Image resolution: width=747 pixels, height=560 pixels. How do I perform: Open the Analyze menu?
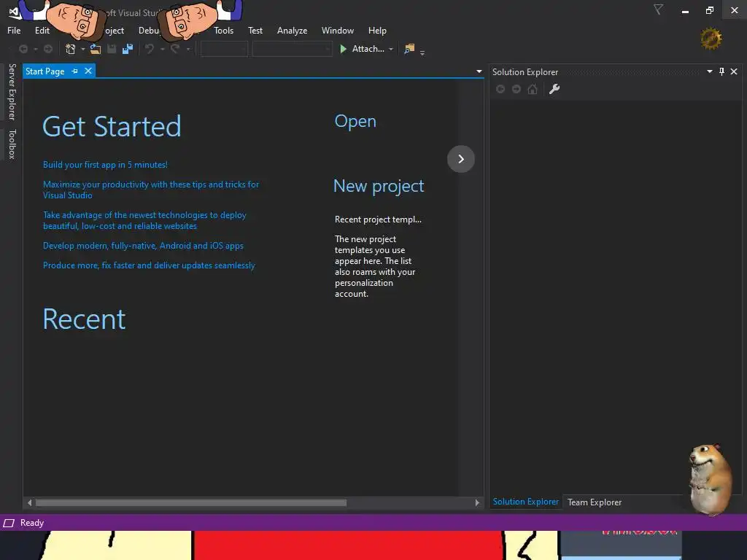(x=292, y=31)
